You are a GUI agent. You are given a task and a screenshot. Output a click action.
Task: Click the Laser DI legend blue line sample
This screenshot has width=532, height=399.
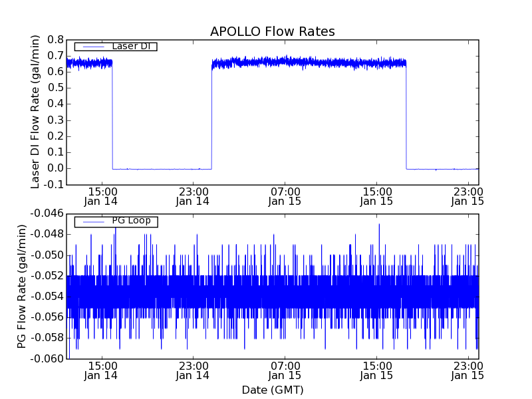92,47
